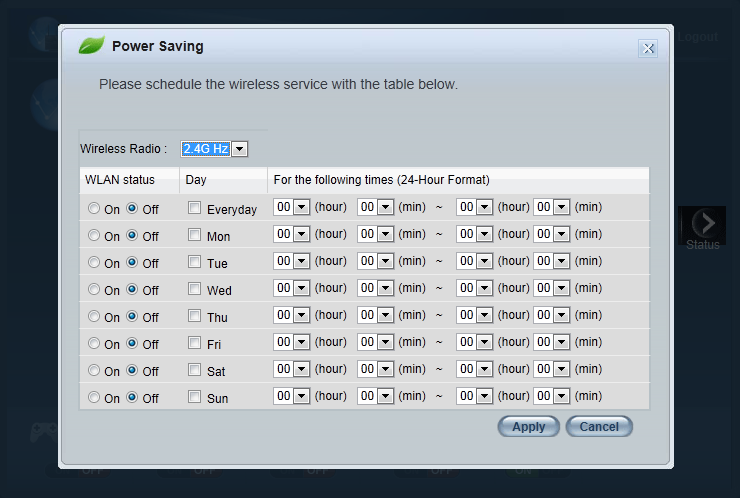Image resolution: width=740 pixels, height=498 pixels.
Task: Click the Apply button
Action: [528, 427]
